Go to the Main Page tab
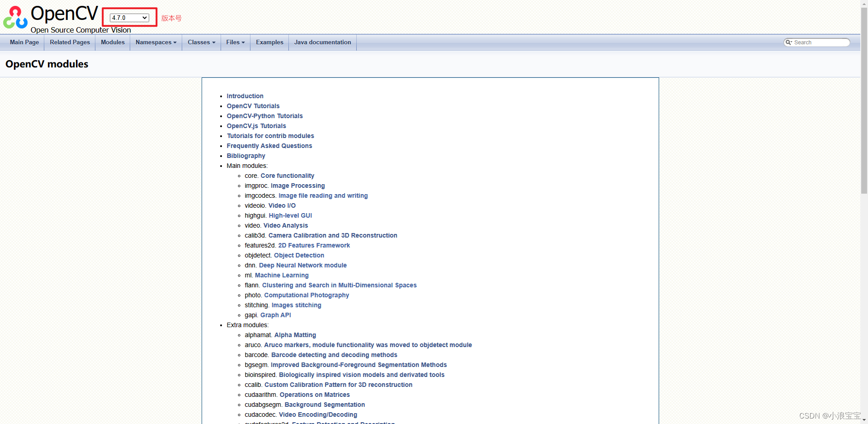Screen dimensions: 868x424 tap(24, 43)
